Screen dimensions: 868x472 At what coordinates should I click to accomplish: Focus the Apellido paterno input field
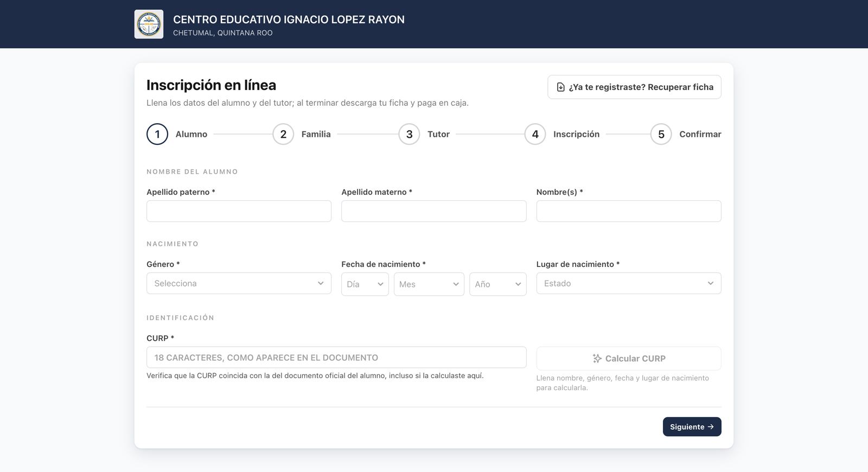pos(239,211)
